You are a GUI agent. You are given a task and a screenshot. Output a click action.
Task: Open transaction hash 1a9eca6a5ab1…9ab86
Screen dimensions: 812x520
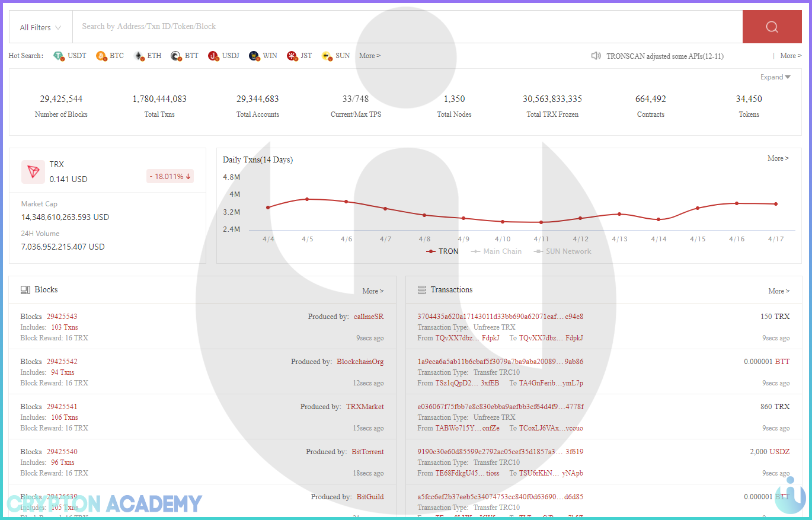(x=500, y=362)
